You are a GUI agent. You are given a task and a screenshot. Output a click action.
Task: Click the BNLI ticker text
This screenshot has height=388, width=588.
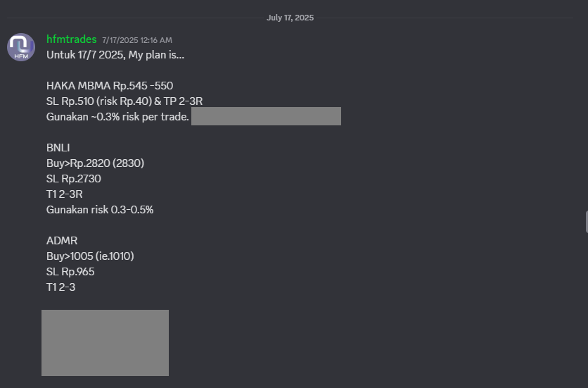pyautogui.click(x=58, y=148)
